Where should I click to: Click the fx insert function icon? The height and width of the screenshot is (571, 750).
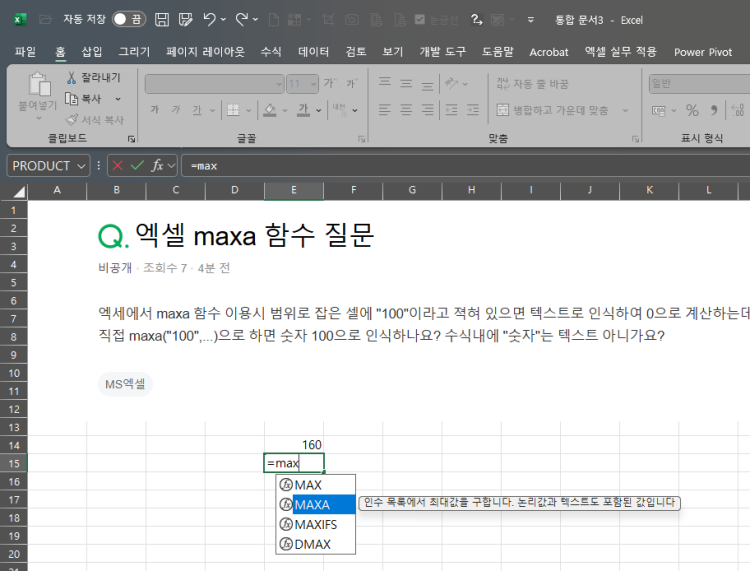(157, 165)
